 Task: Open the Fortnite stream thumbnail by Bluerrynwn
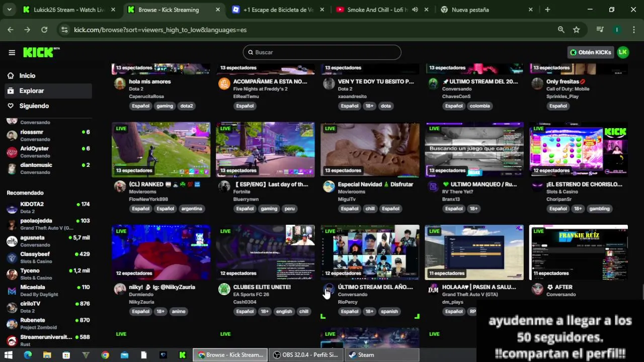265,149
